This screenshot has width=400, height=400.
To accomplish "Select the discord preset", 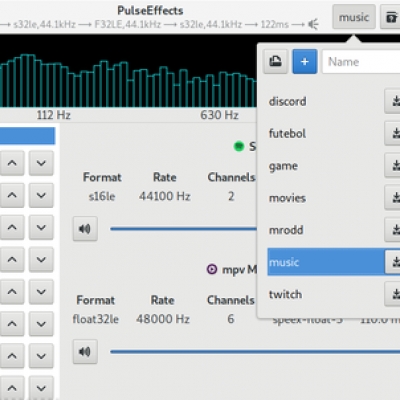I will pos(287,101).
